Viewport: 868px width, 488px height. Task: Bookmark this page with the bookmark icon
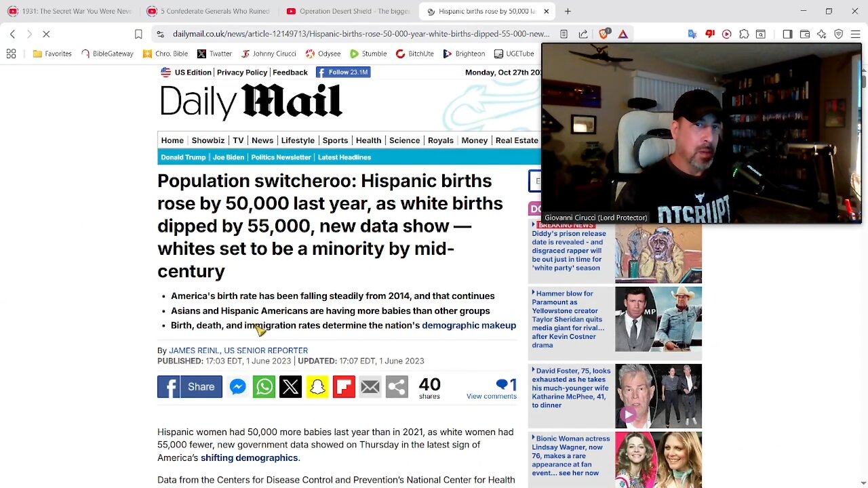138,34
